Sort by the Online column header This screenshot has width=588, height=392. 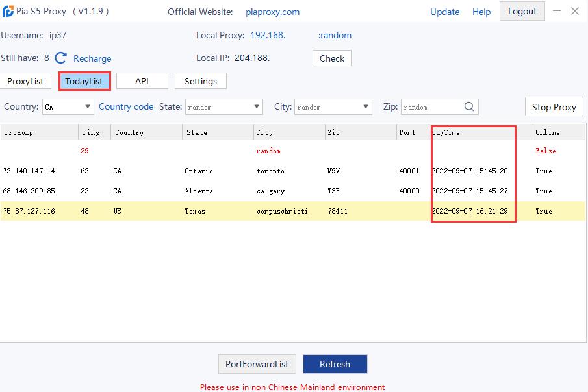click(559, 132)
